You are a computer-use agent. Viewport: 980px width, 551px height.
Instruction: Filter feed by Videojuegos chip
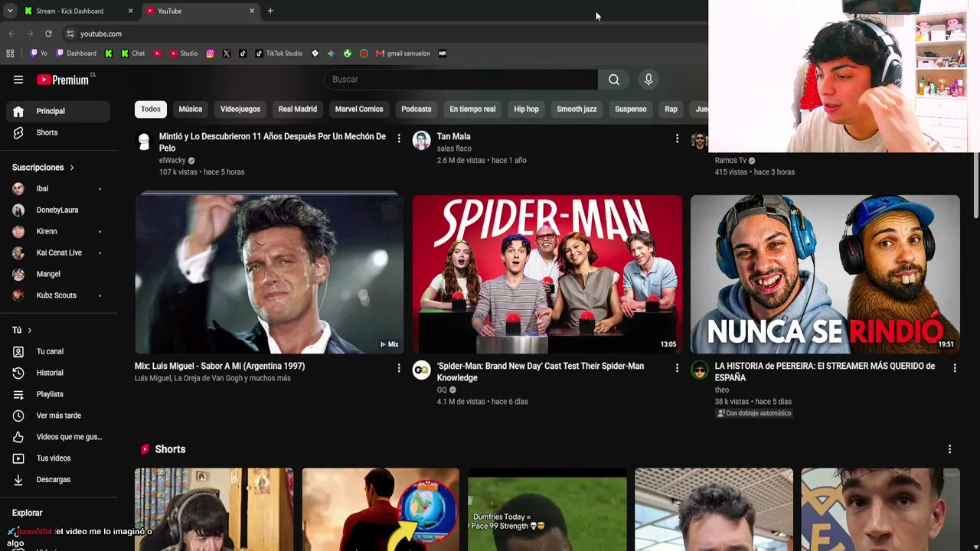tap(240, 109)
